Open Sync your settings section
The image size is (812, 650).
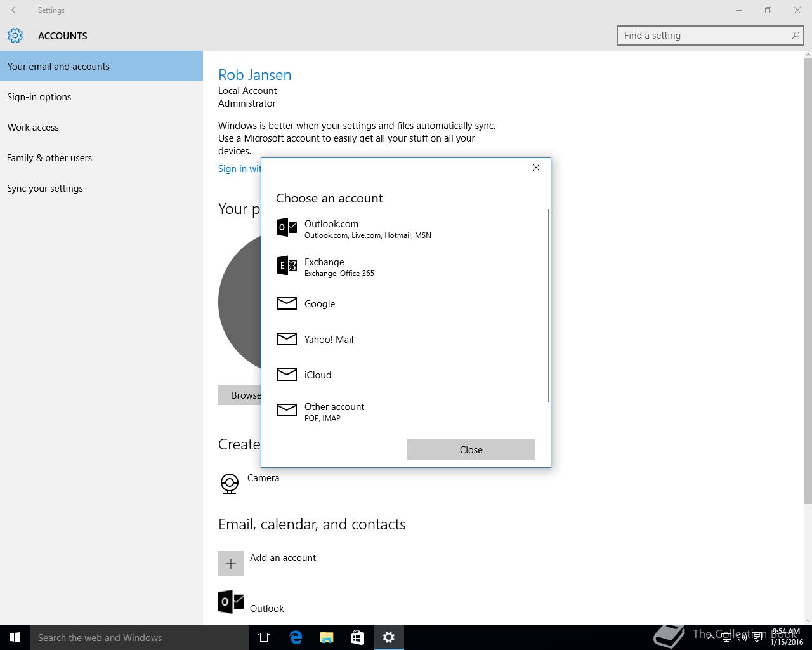click(101, 188)
